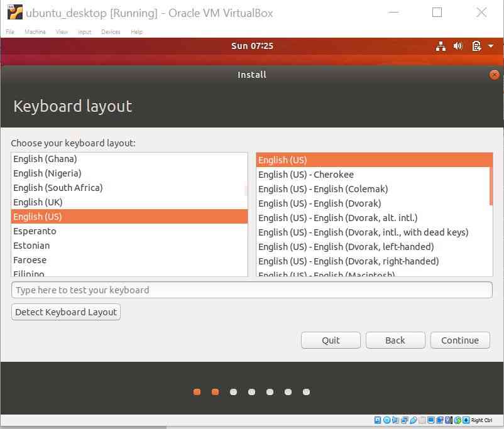
Task: Select English (South Africa) layout
Action: (129, 188)
